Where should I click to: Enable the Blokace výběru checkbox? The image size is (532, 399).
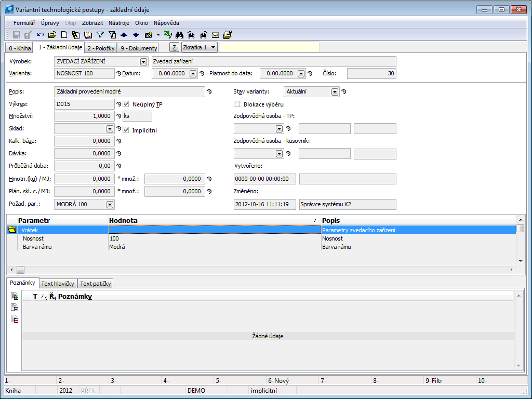tap(237, 104)
